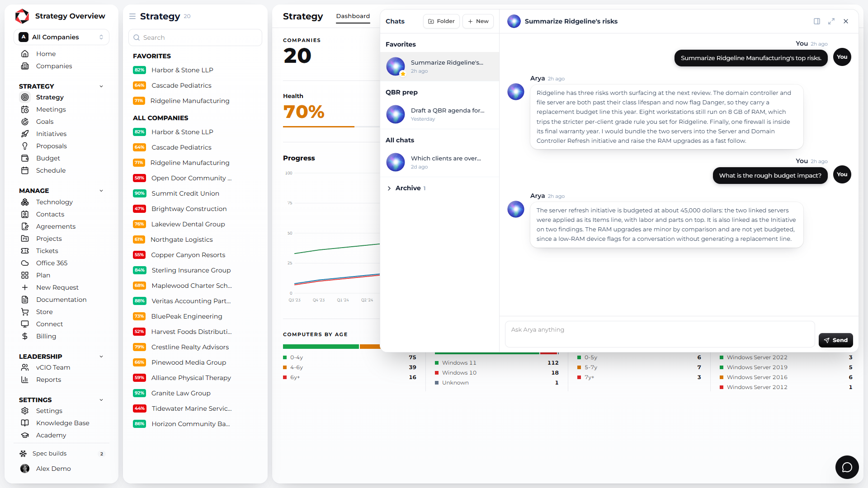Expand chat window to fullscreen
868x488 pixels.
pyautogui.click(x=831, y=21)
